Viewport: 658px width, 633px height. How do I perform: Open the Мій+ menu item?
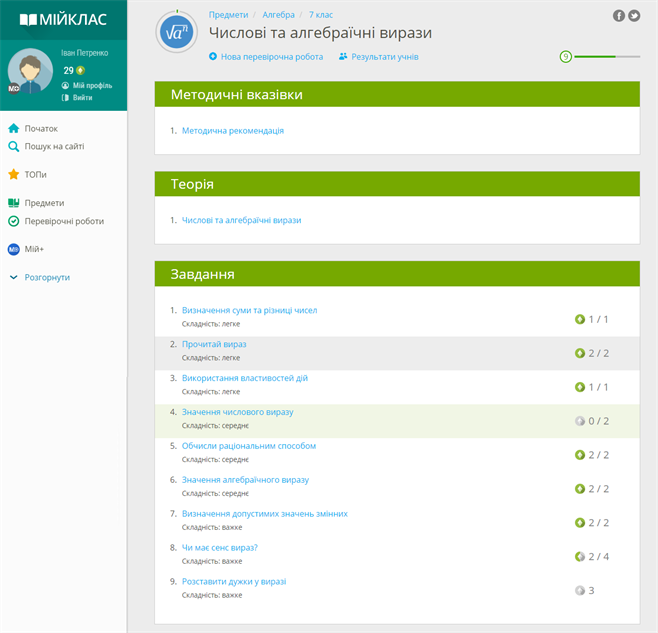34,249
